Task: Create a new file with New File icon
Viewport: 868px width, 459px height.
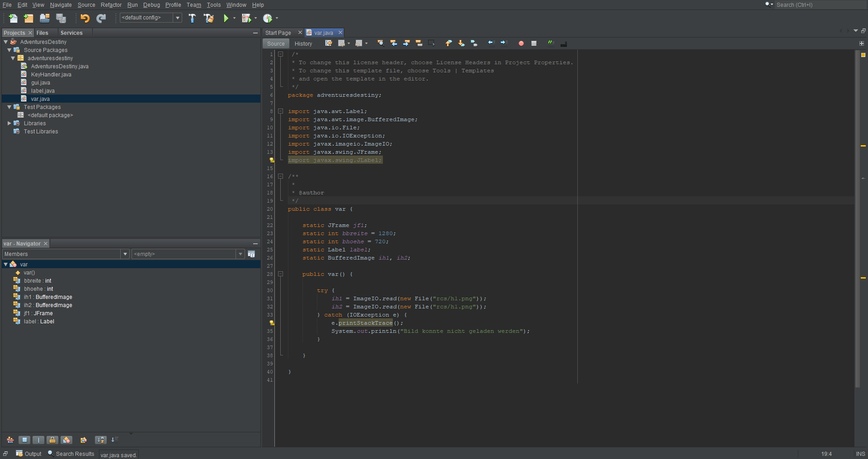Action: coord(13,18)
